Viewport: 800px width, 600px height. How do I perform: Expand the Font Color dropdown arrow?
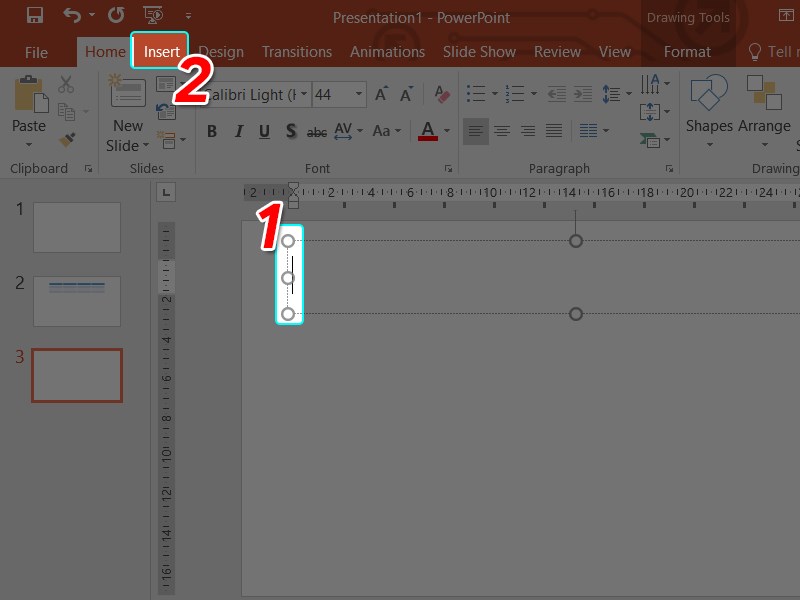click(x=447, y=131)
